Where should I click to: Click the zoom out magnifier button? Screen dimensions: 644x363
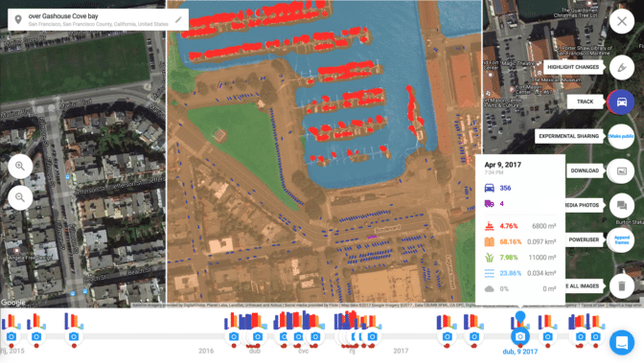click(20, 197)
